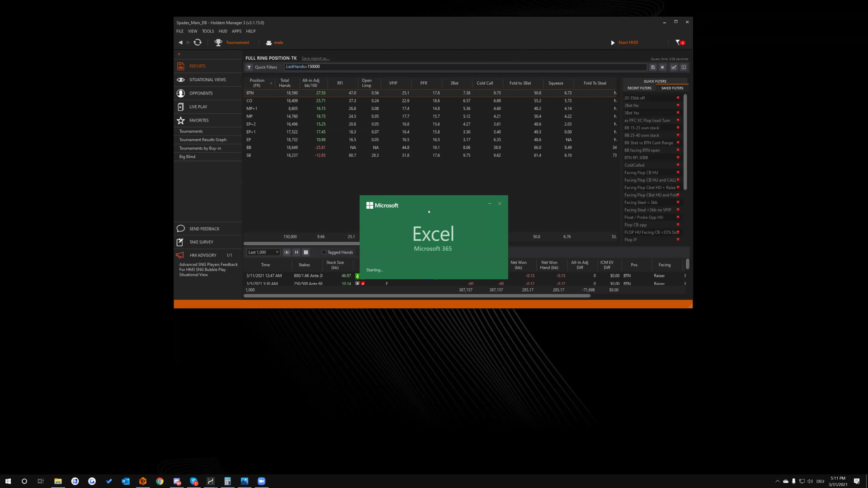Switch to the grid hand view
This screenshot has width=868, height=488.
pos(306,252)
